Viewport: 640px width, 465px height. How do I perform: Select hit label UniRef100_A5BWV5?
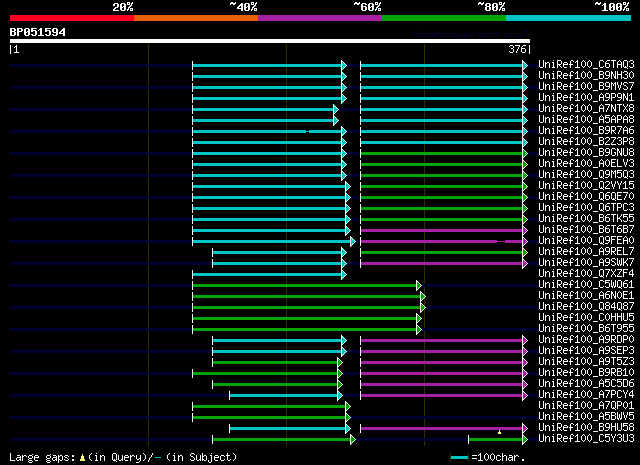point(586,417)
